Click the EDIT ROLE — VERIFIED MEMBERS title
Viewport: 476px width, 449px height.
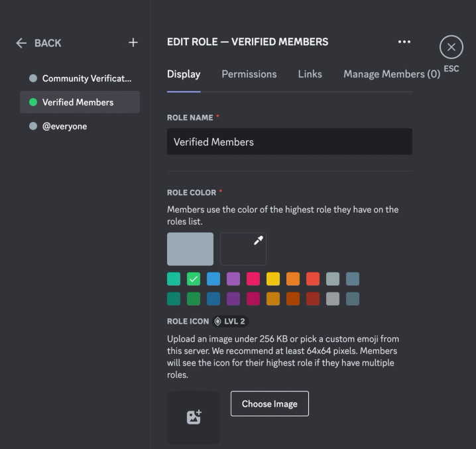click(x=247, y=42)
